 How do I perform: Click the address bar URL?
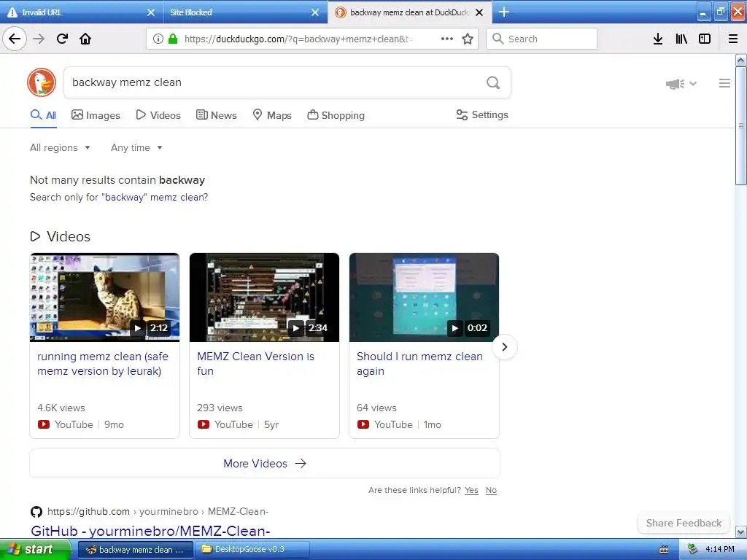click(x=298, y=39)
